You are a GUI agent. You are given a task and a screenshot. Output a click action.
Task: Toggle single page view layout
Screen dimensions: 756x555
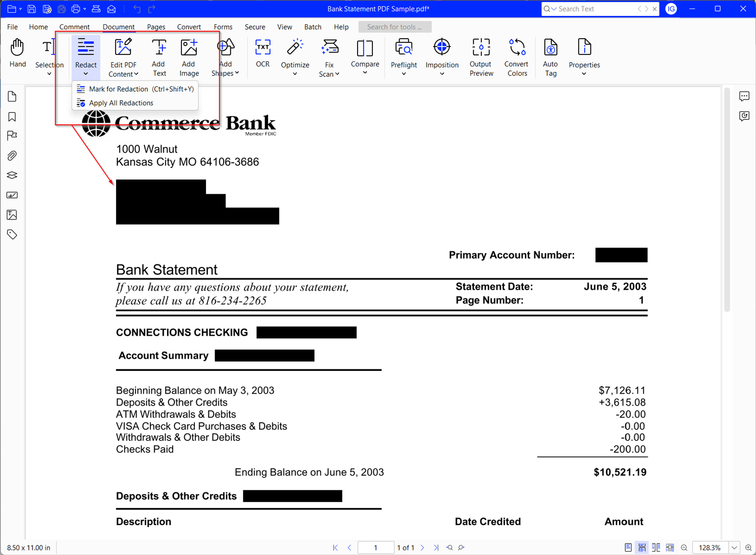click(x=628, y=548)
